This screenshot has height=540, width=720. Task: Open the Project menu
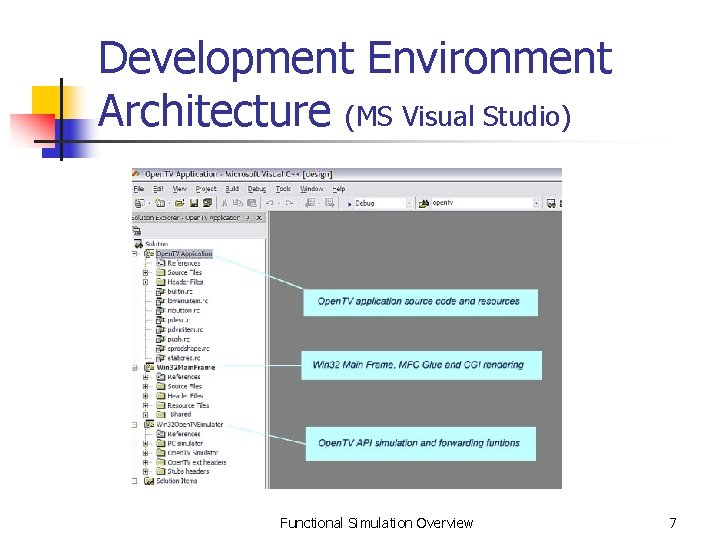[206, 189]
